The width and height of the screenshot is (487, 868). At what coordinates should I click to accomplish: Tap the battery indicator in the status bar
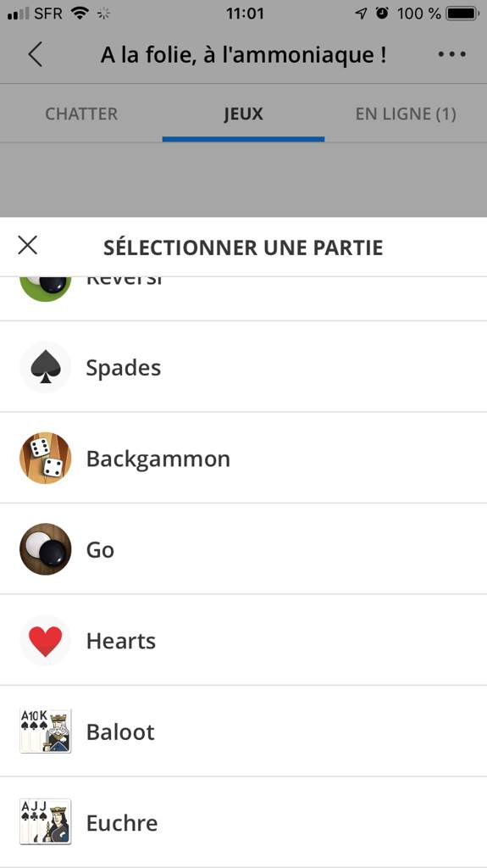462,14
